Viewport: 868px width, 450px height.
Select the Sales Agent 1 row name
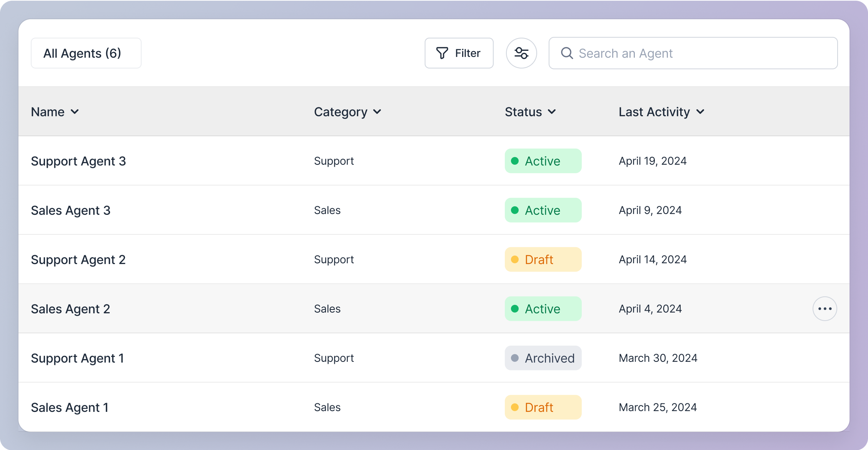(70, 407)
